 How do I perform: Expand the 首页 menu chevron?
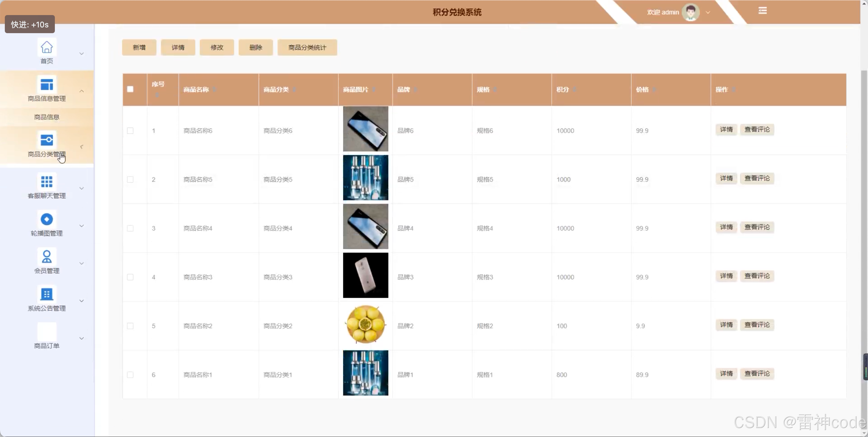pos(82,54)
